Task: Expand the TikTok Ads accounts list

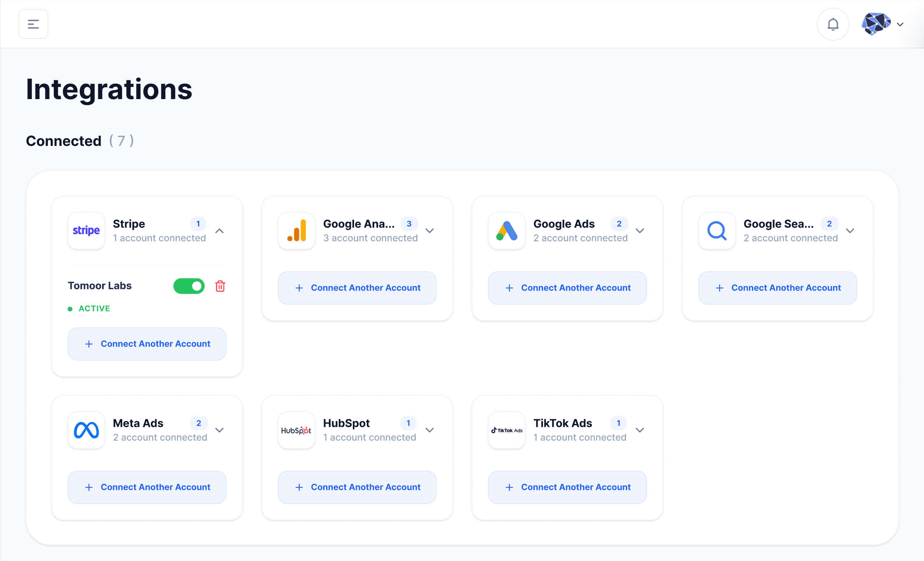Action: (640, 430)
